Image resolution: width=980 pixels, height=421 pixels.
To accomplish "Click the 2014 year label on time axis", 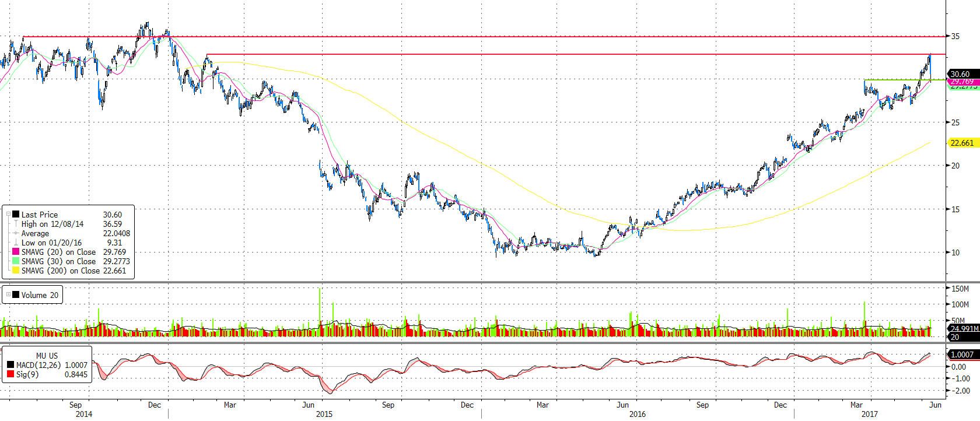I will (x=84, y=414).
